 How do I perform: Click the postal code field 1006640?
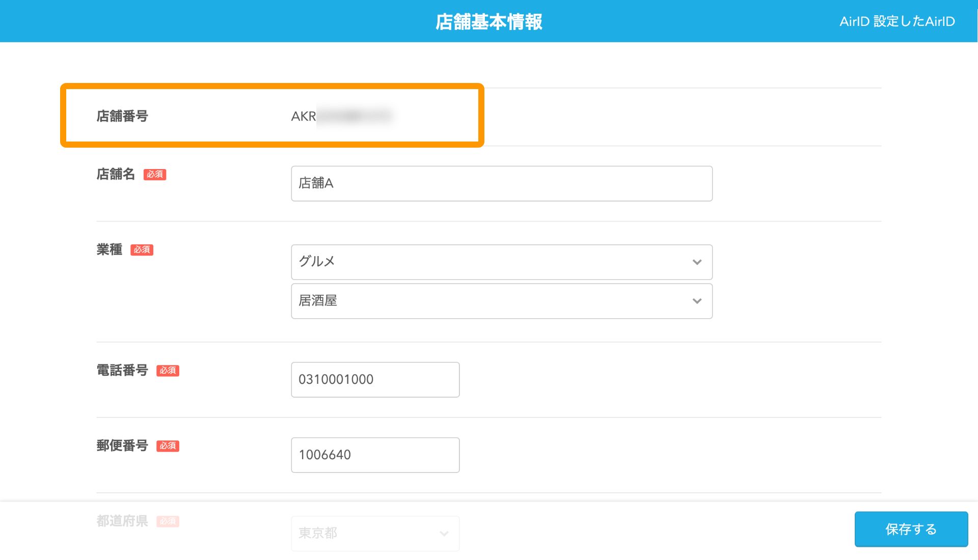(x=375, y=455)
